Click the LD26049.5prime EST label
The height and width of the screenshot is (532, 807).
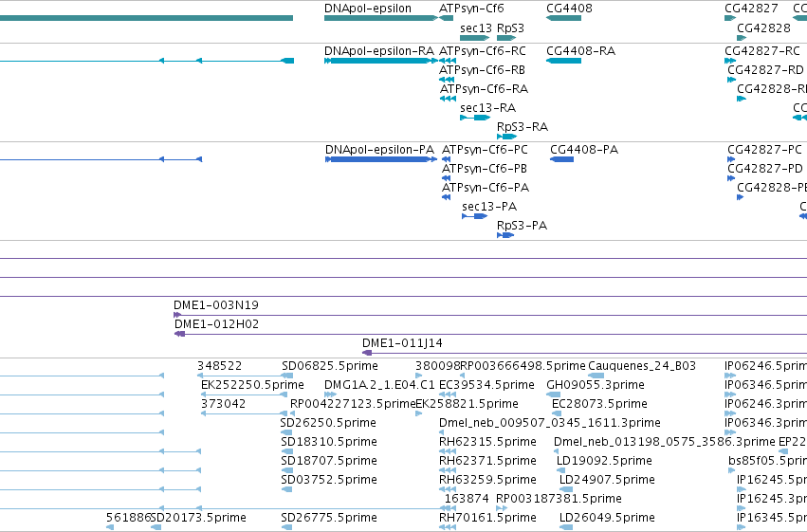607,518
